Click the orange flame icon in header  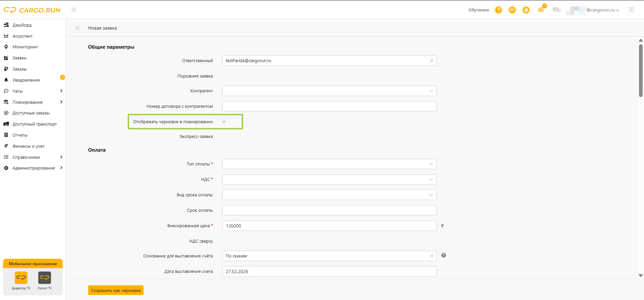(526, 10)
